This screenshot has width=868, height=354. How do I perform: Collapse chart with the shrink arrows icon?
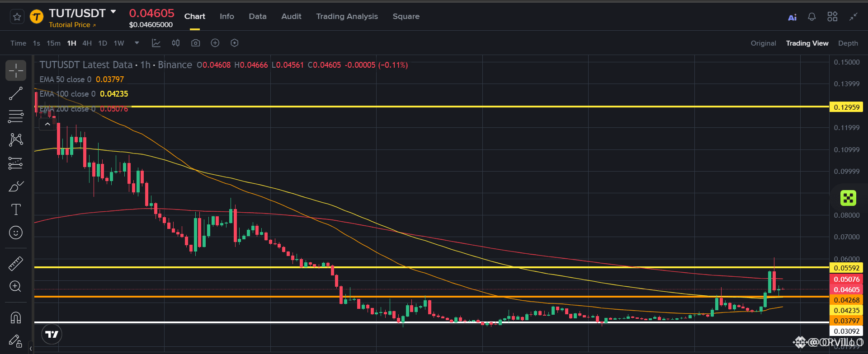click(853, 17)
